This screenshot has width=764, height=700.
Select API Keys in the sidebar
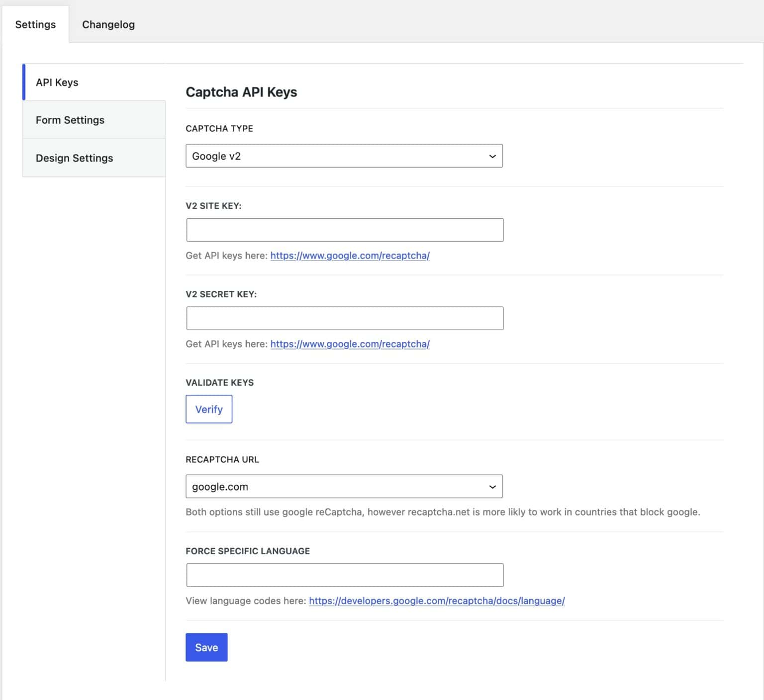point(57,83)
